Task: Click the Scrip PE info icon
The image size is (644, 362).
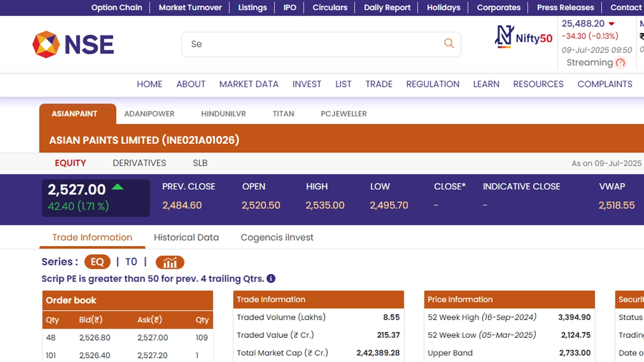Action: tap(271, 278)
